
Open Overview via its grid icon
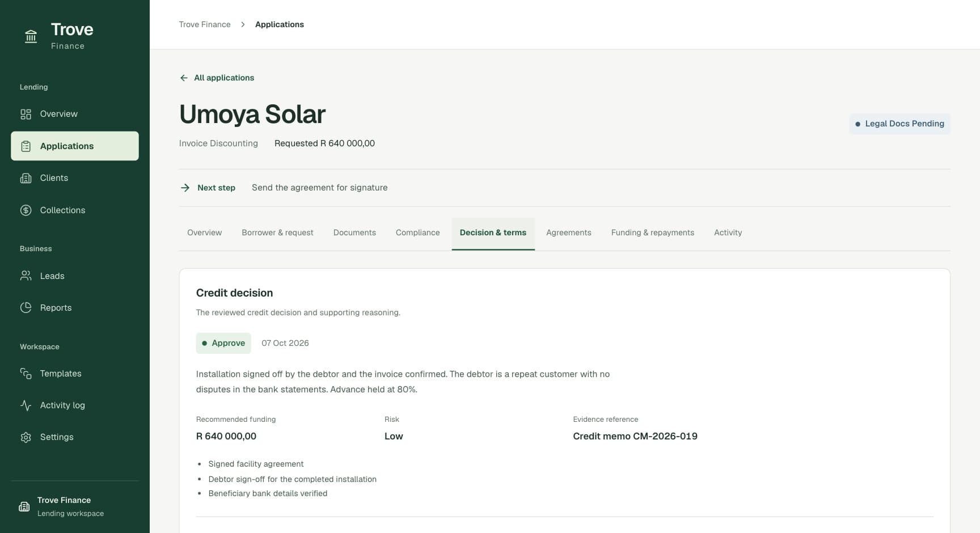click(26, 114)
